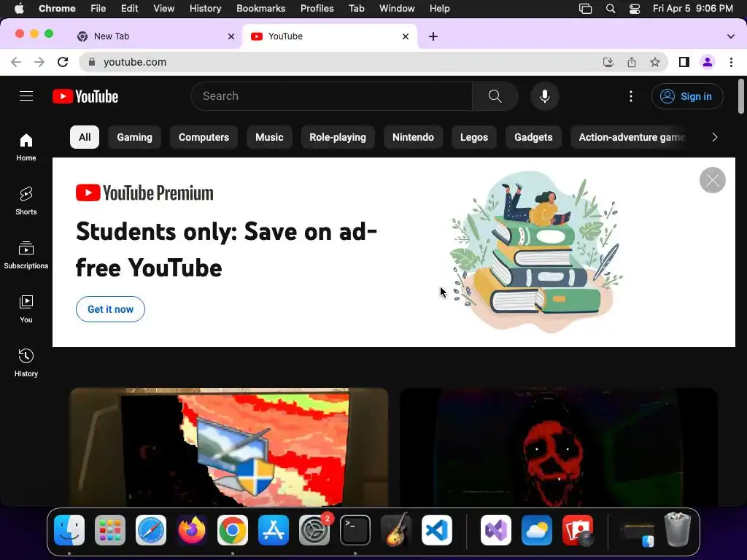Open the History menu in menu bar
This screenshot has height=560, width=747.
click(x=205, y=9)
